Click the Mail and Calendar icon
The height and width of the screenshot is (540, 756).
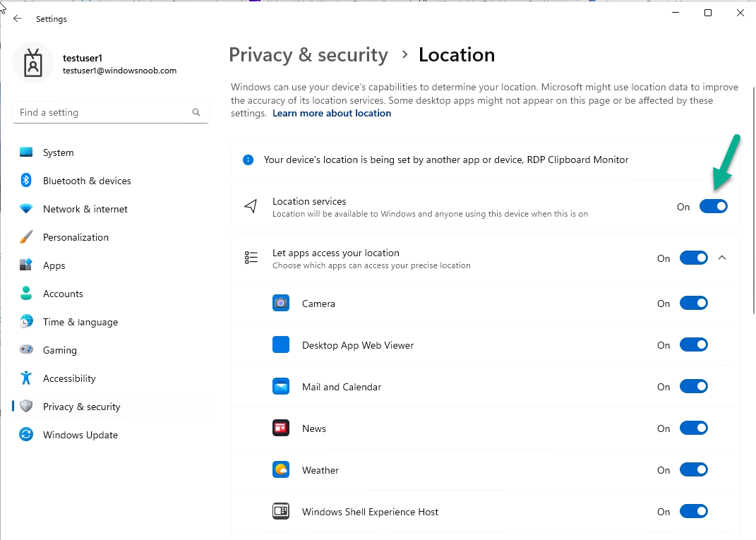click(281, 386)
